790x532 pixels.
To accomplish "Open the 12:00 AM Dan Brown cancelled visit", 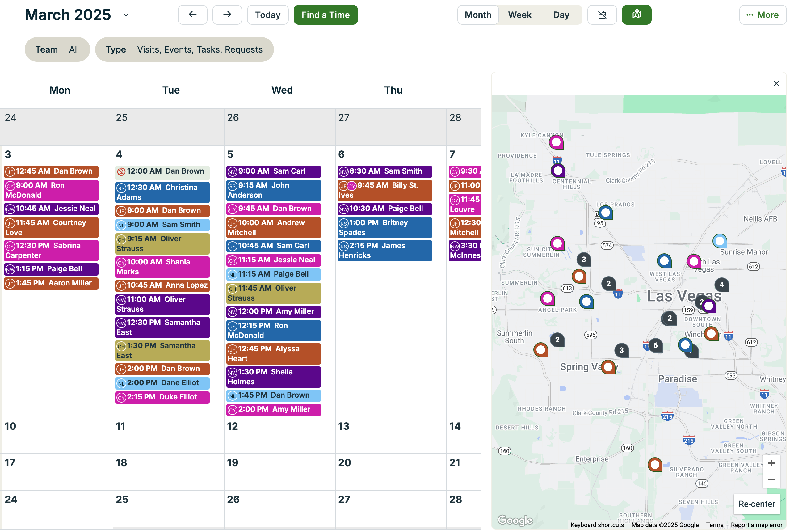I will pos(162,171).
